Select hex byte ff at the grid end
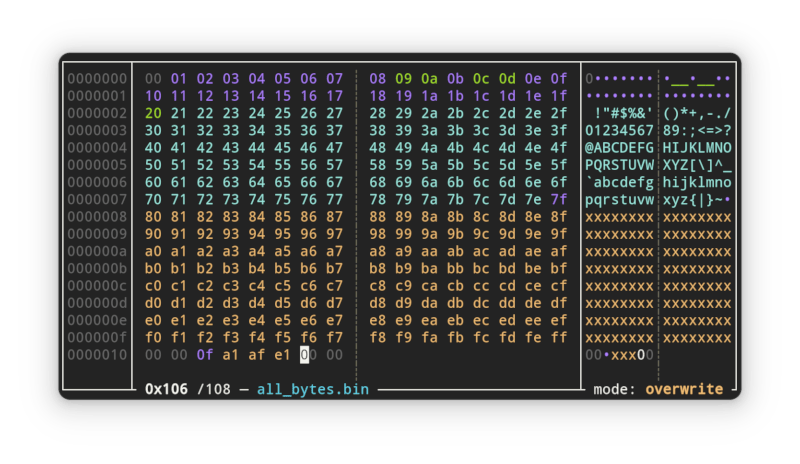 point(558,337)
